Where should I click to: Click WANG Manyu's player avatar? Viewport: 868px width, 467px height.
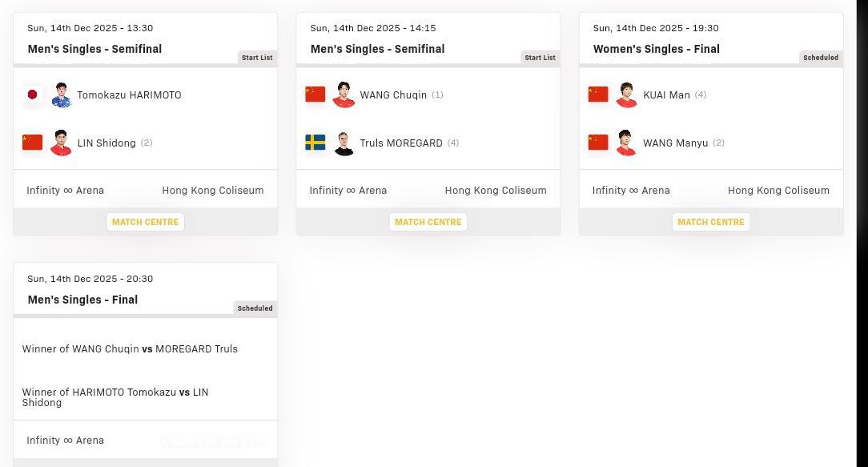pyautogui.click(x=627, y=143)
